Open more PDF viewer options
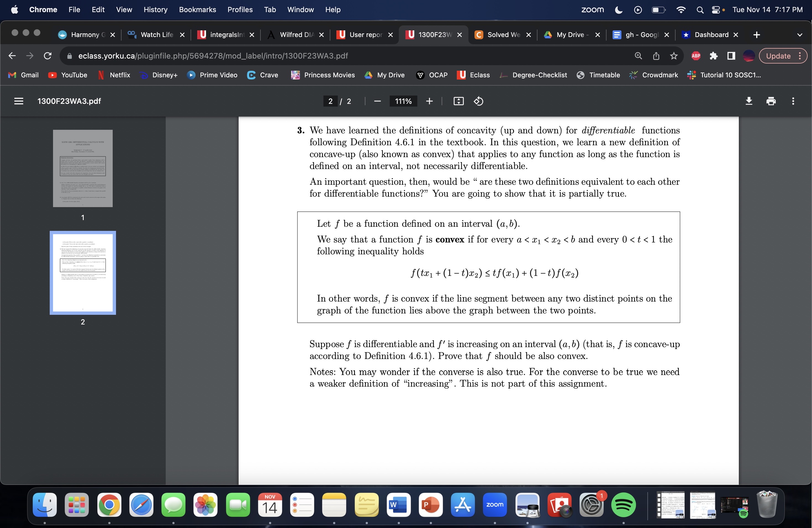Screen dimensions: 812x528 [793, 101]
